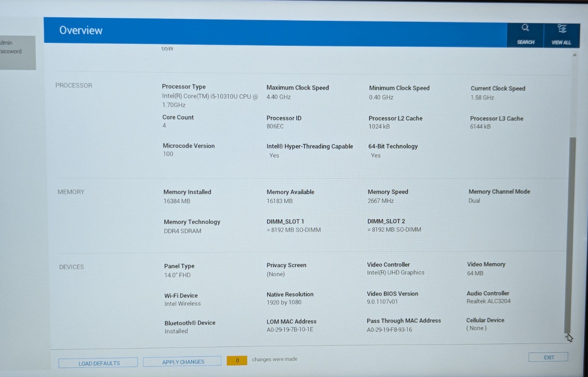
Task: Click the Video BIOS Version entry
Action: (392, 298)
